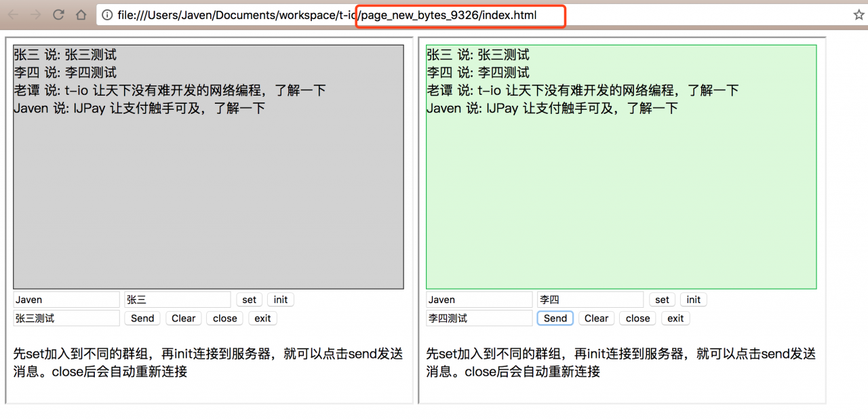Click Clear button in left chat panel
The width and height of the screenshot is (868, 419).
click(183, 318)
